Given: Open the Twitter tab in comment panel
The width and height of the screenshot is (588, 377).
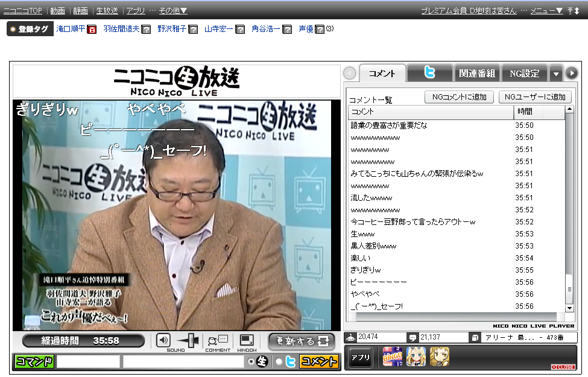Looking at the screenshot, I should tap(429, 73).
